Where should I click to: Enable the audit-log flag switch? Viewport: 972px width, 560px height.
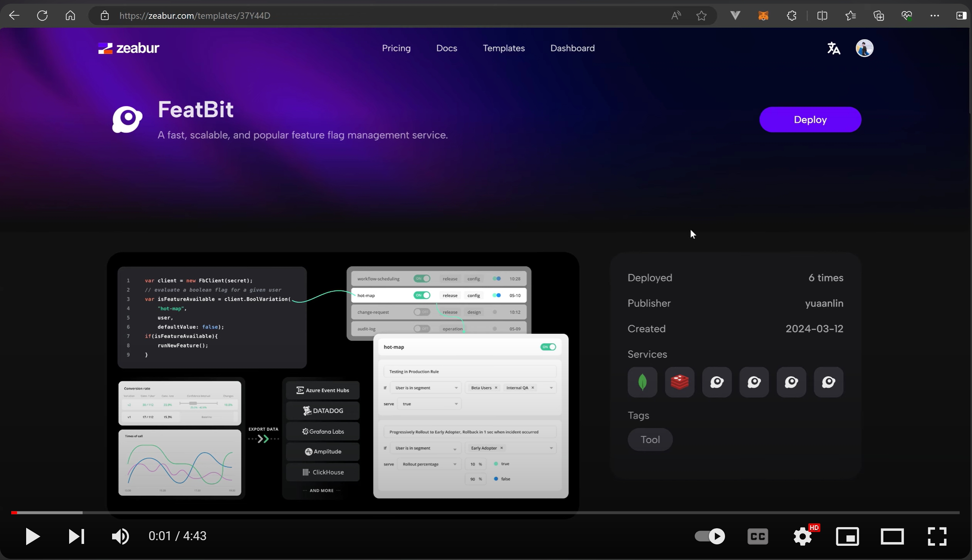coord(422,329)
